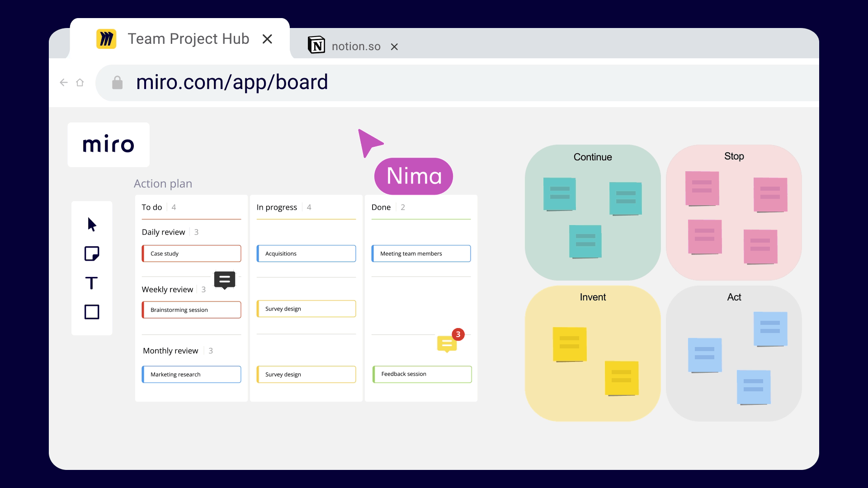Screen dimensions: 868x488
Task: Select the shape tool
Action: [x=92, y=312]
